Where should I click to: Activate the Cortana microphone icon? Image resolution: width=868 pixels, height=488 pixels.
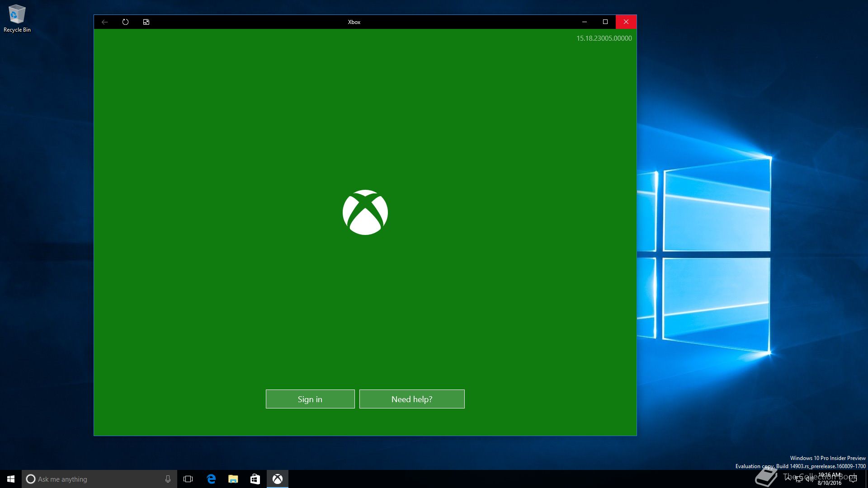click(x=168, y=479)
